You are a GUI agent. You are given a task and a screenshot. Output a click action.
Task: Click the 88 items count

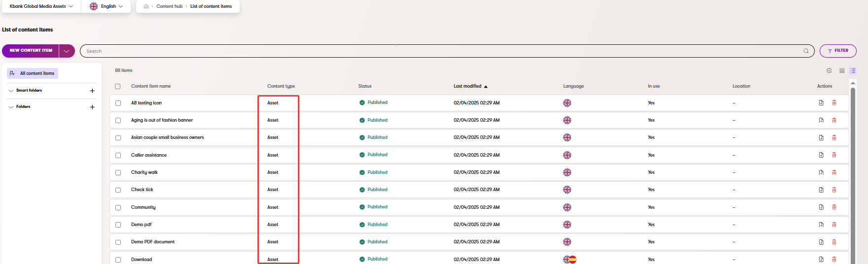click(x=124, y=70)
